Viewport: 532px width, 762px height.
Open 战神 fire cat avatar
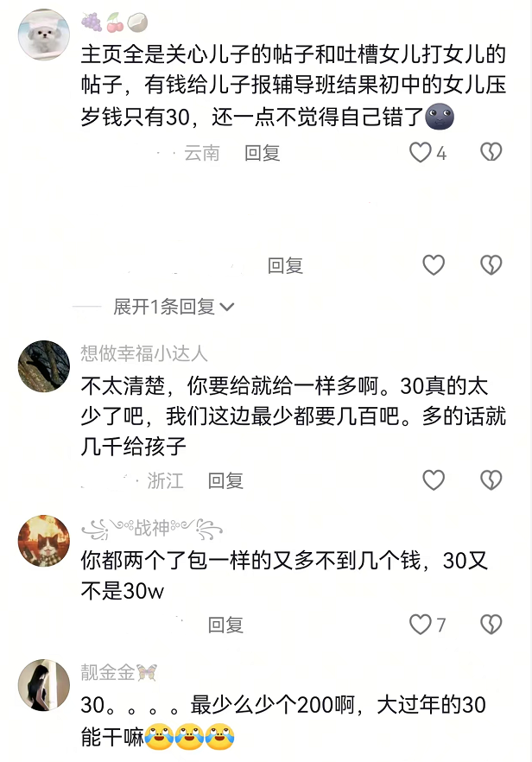[44, 541]
